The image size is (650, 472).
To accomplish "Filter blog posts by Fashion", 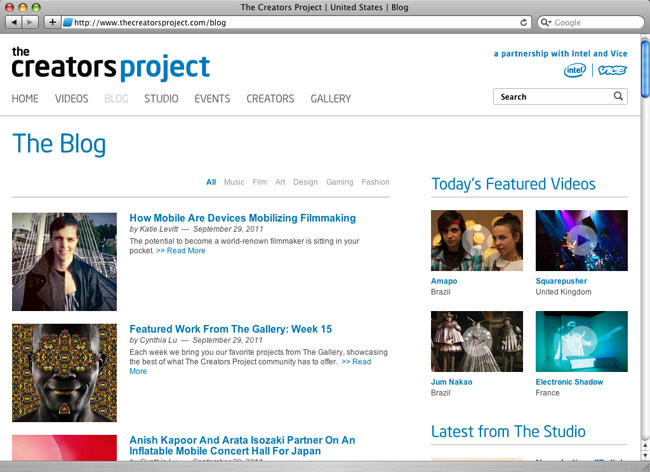I will tap(376, 182).
